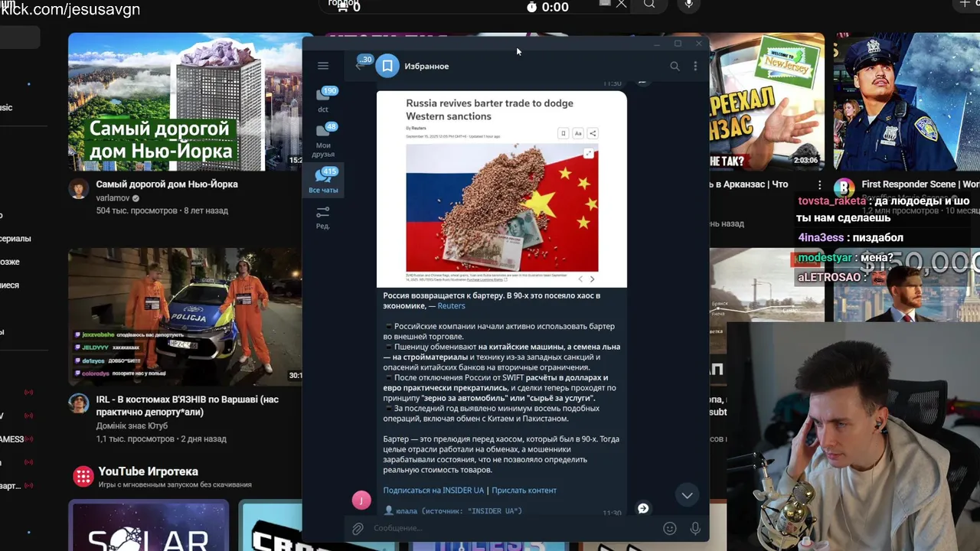Image resolution: width=980 pixels, height=551 pixels.
Task: Expand the article photo with fullscreen icon
Action: (589, 154)
